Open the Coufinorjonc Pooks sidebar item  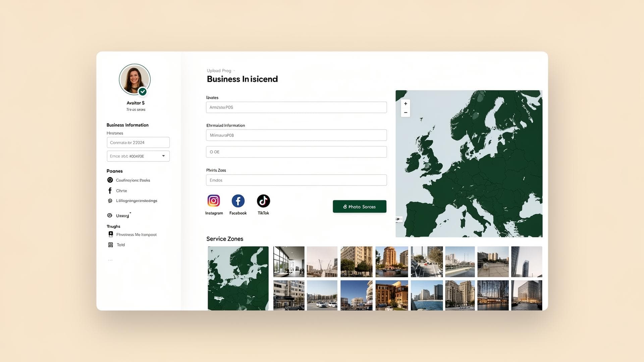pyautogui.click(x=133, y=180)
